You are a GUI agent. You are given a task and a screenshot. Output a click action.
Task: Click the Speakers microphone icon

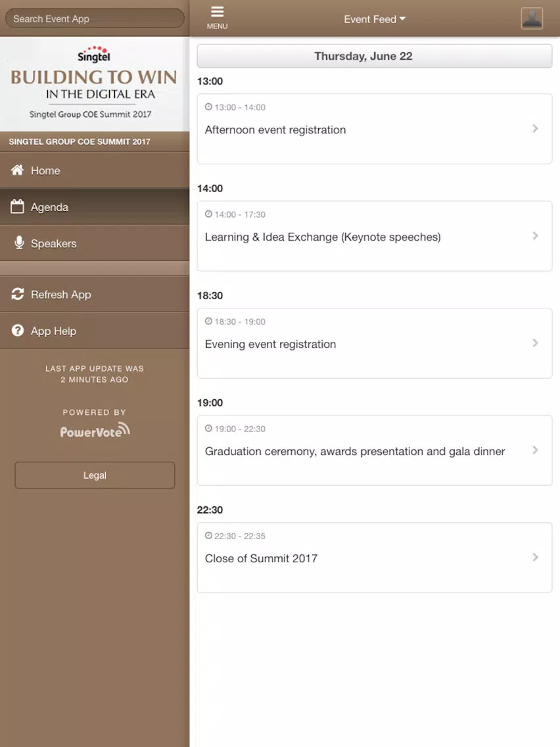pos(19,243)
